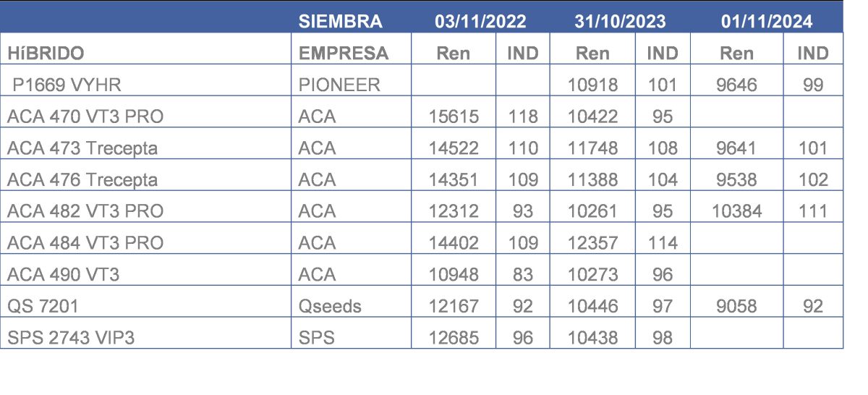Select the P1669 VYHR hybrid cell

tap(67, 85)
